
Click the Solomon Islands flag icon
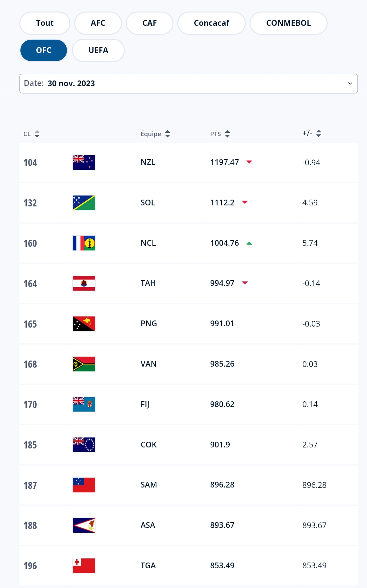pyautogui.click(x=84, y=203)
